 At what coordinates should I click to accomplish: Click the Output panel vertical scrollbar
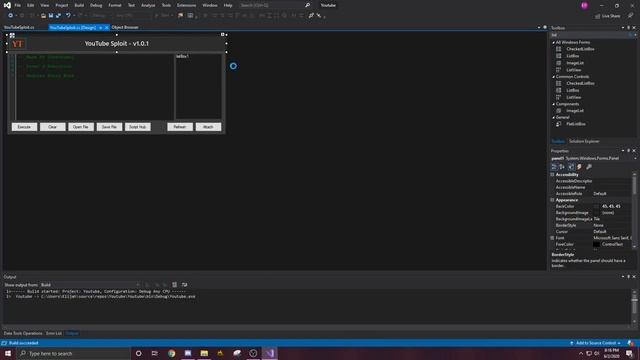coord(634,307)
